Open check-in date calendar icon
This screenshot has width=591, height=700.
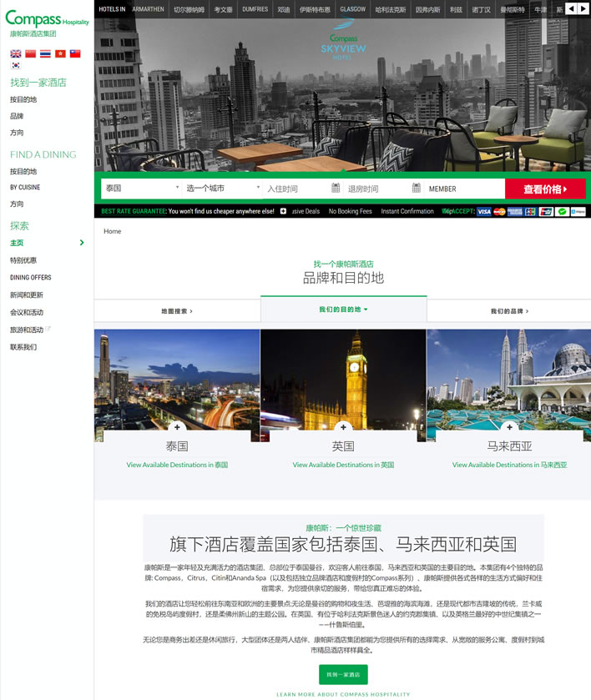coord(336,189)
